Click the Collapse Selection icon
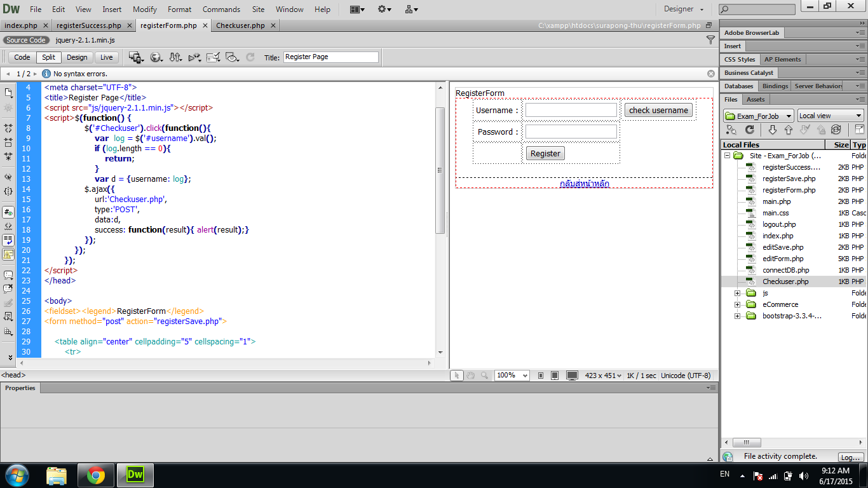This screenshot has height=488, width=868. tap(8, 142)
